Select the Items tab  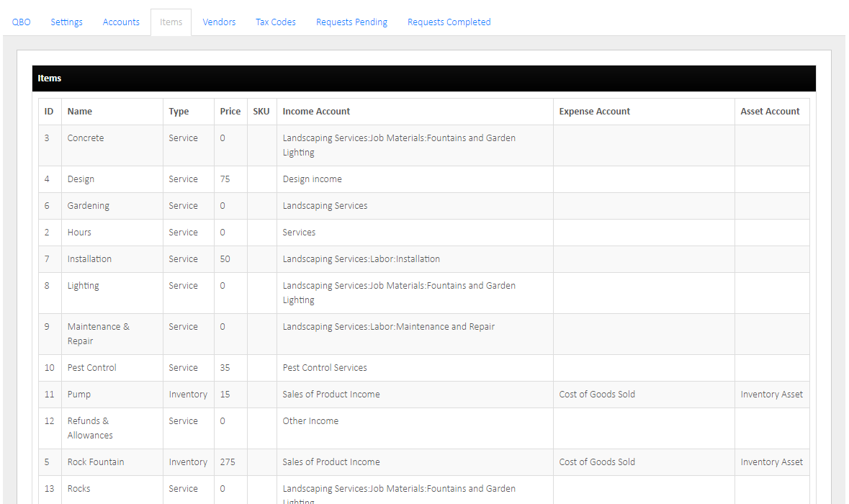click(x=171, y=22)
